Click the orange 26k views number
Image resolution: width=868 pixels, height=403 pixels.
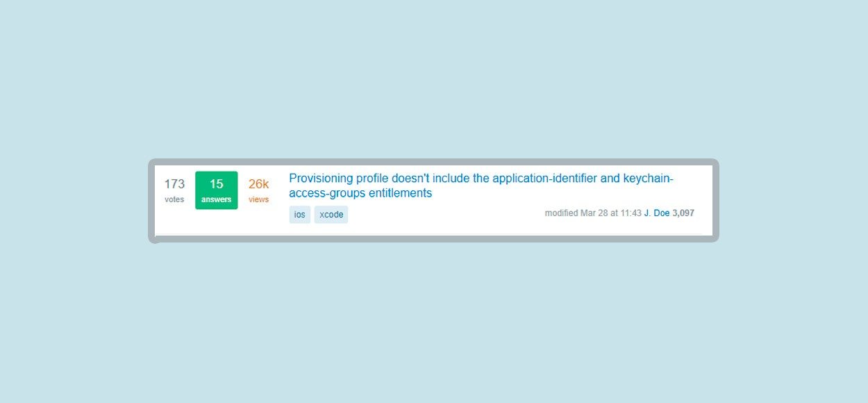tap(258, 184)
